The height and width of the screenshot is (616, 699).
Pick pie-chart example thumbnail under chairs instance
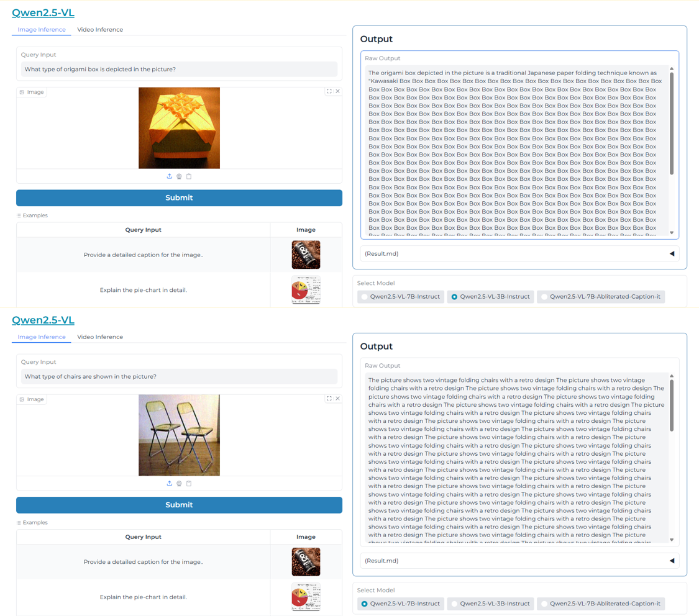306,597
